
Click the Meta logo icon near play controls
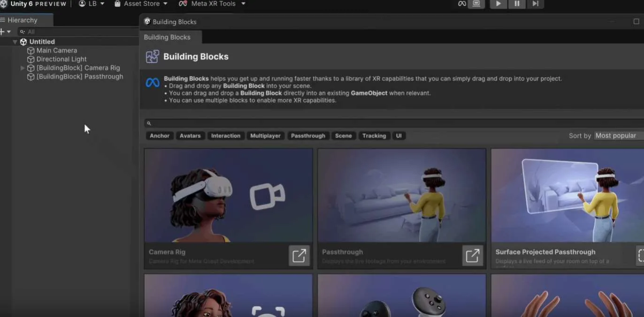462,4
